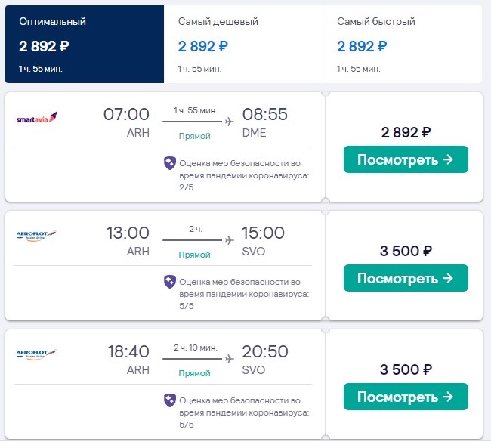491x448 pixels.
Task: Click the Aeroflot logo on 18:40 flight
Action: point(37,354)
